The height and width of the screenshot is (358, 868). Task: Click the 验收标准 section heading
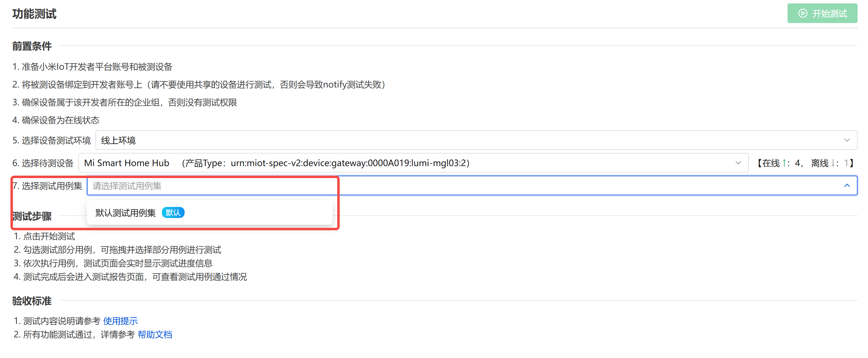tap(32, 301)
